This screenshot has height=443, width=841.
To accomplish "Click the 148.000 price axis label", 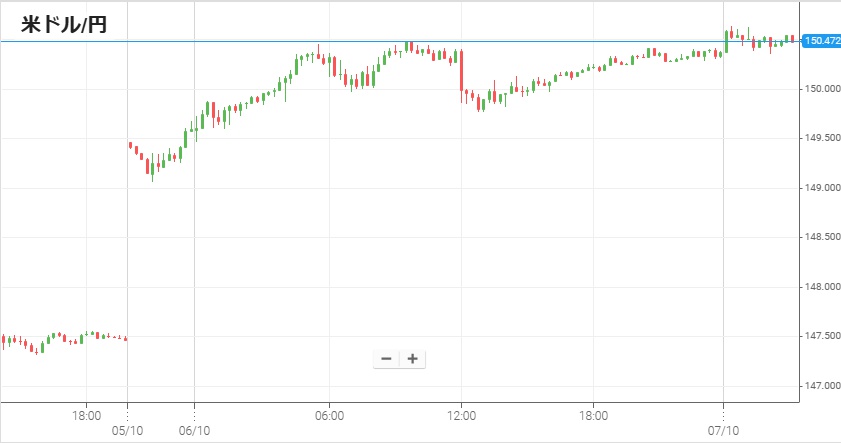I will [820, 287].
